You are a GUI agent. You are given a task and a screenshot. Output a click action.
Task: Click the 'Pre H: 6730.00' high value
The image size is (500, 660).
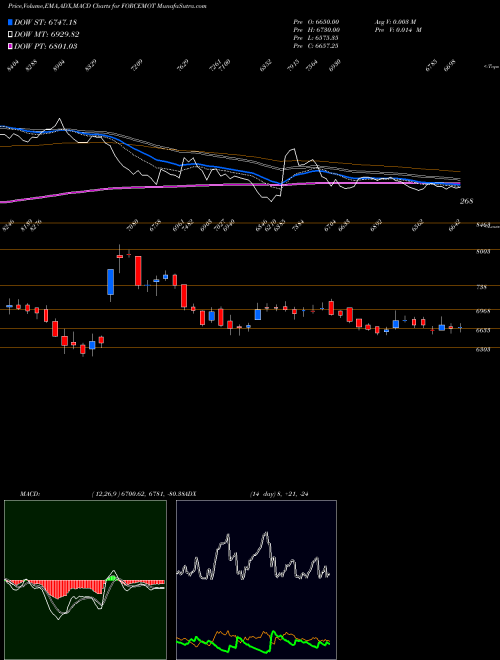[316, 30]
